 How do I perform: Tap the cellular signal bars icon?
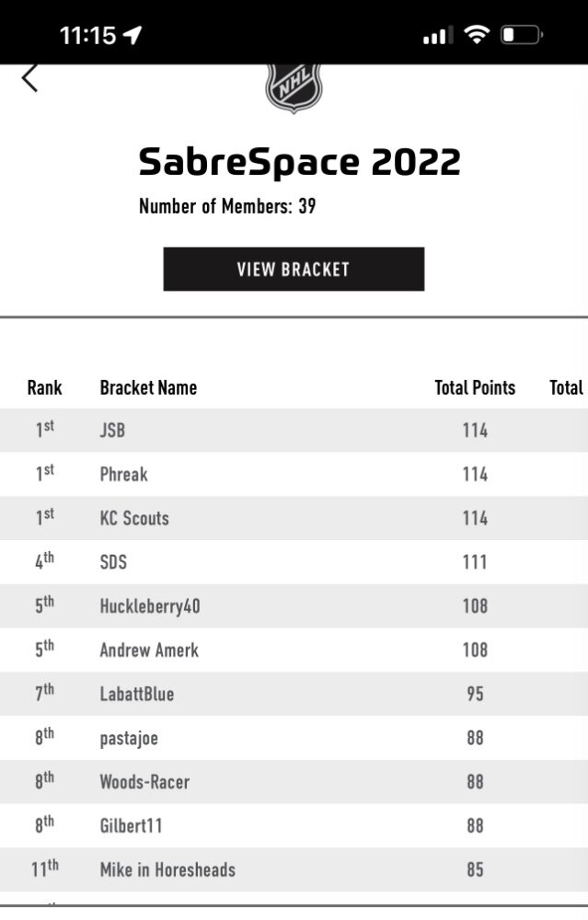point(438,36)
